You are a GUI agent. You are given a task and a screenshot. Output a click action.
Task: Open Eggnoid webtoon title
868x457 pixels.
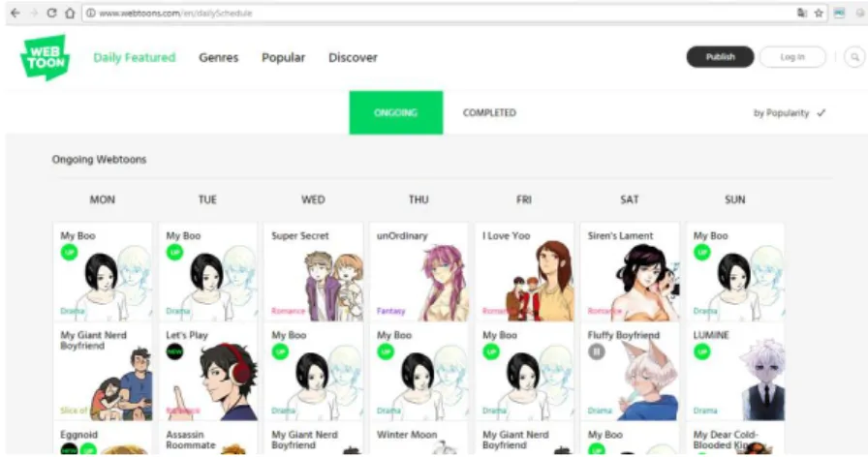tap(78, 435)
